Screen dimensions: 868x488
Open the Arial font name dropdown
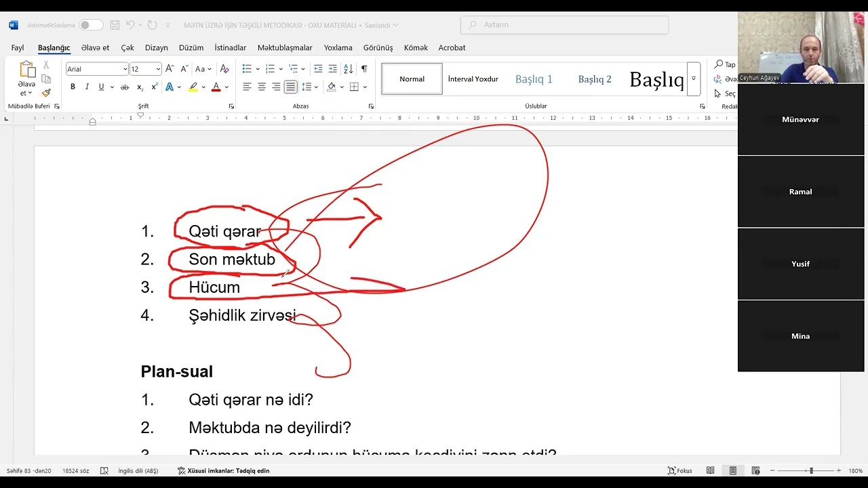[x=125, y=69]
